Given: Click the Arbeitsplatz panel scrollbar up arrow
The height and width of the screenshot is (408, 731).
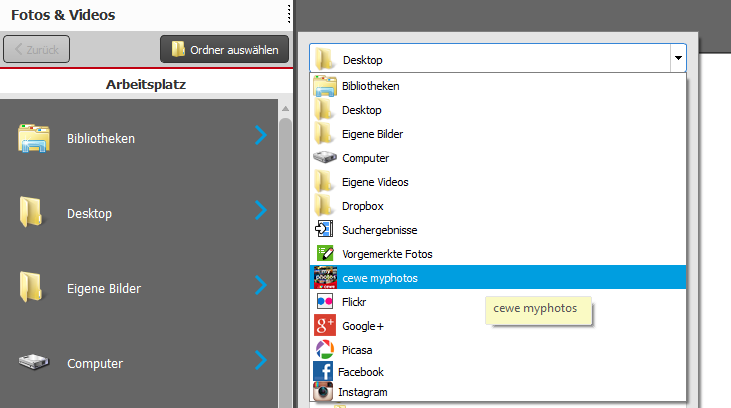Looking at the screenshot, I should (x=285, y=108).
